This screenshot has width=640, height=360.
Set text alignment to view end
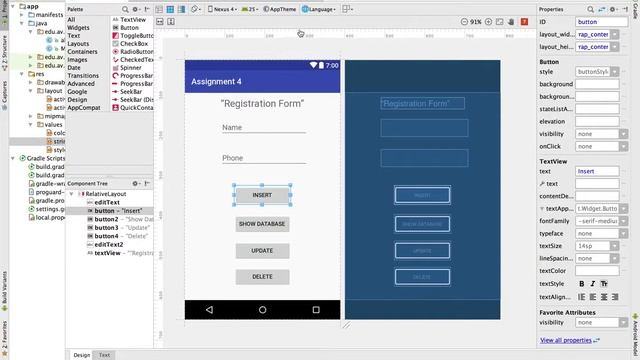615,297
